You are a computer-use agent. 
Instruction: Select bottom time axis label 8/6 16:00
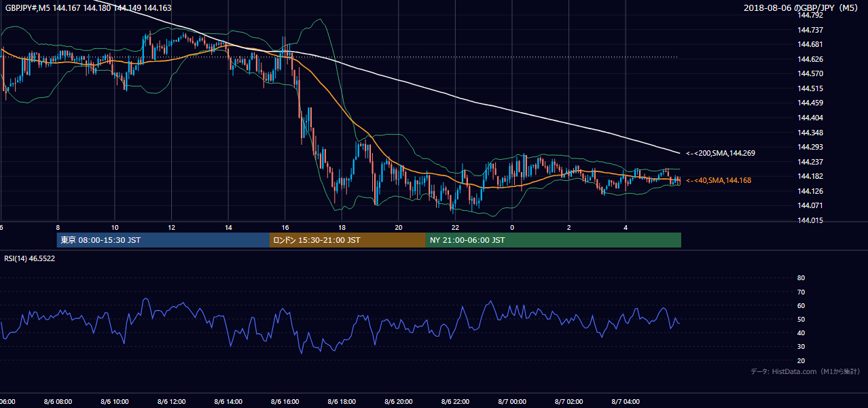pos(285,402)
